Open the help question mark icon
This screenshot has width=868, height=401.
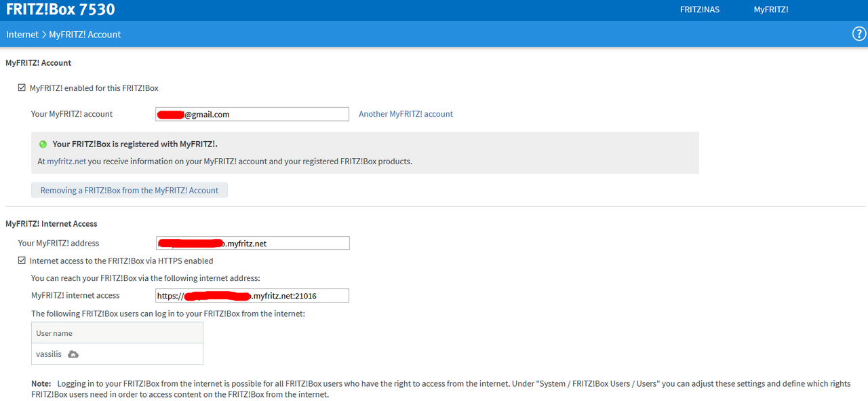point(859,34)
